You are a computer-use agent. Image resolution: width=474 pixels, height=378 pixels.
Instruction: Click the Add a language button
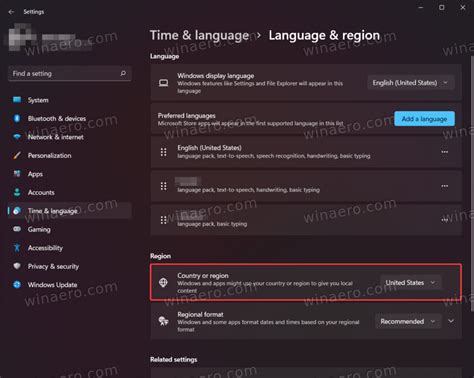pyautogui.click(x=424, y=119)
